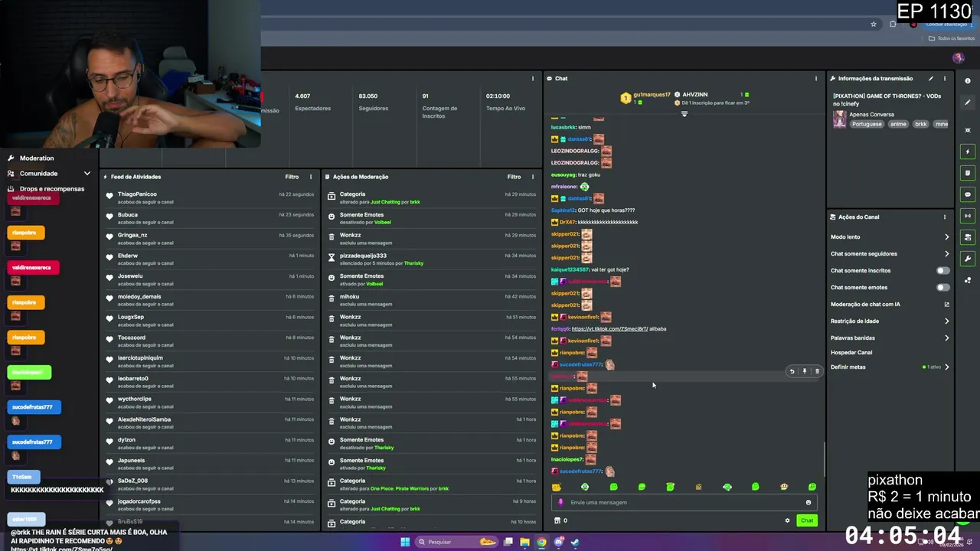Click the note icon in right sidebar
Screen dimensions: 980x551
[x=968, y=173]
